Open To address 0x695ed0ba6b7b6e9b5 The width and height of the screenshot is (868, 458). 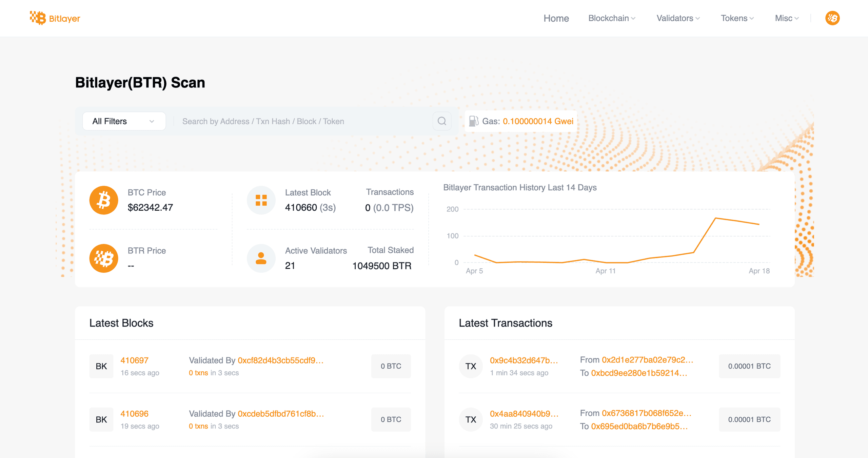[639, 426]
